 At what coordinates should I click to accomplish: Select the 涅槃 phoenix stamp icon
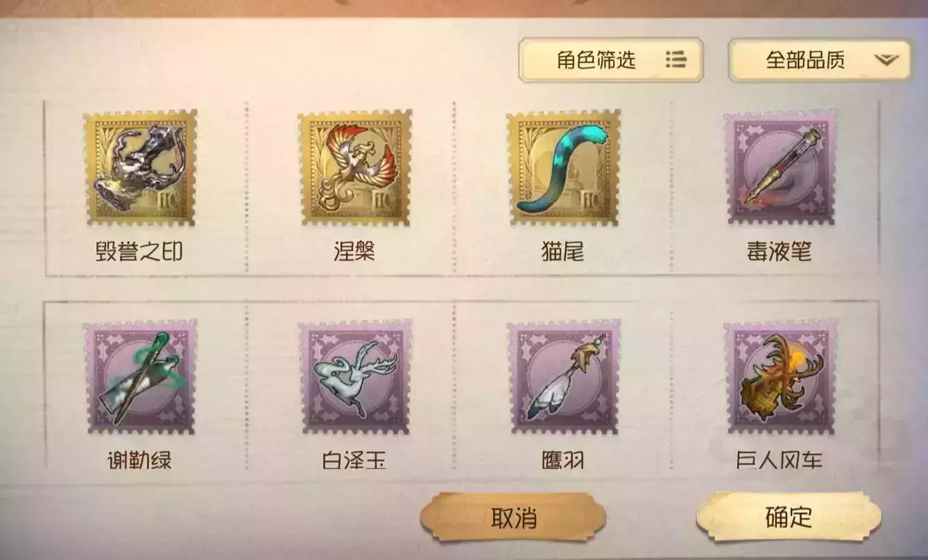click(x=355, y=167)
